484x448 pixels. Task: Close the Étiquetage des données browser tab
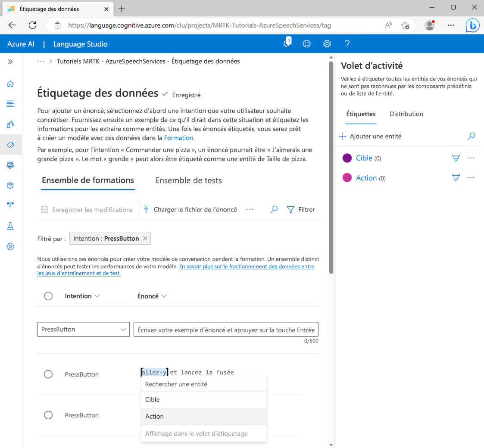(x=106, y=9)
